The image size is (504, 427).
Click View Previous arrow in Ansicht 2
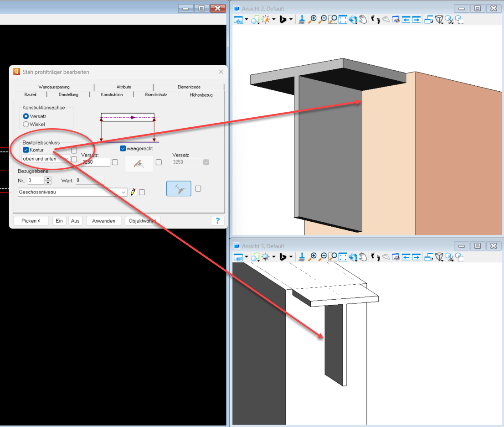point(405,20)
